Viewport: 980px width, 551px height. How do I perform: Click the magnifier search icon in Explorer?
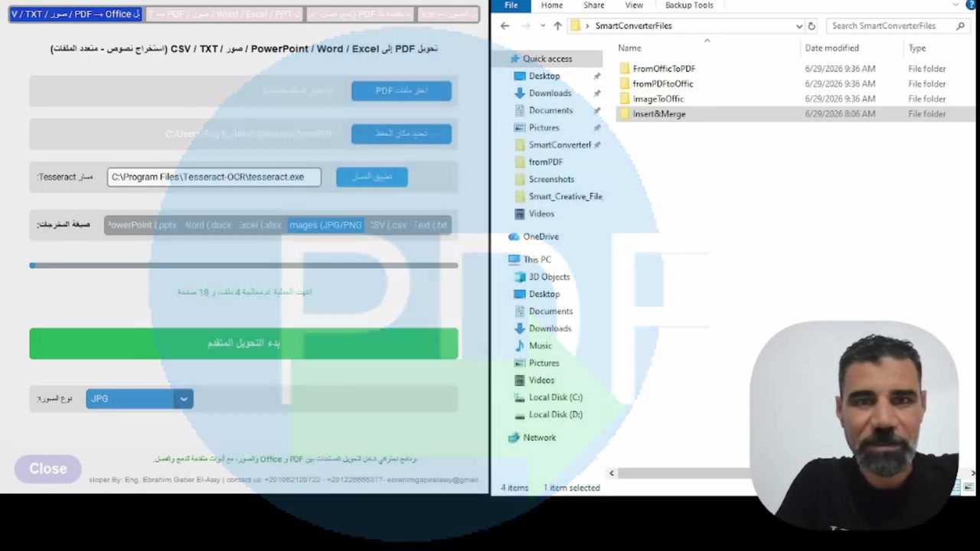(960, 26)
